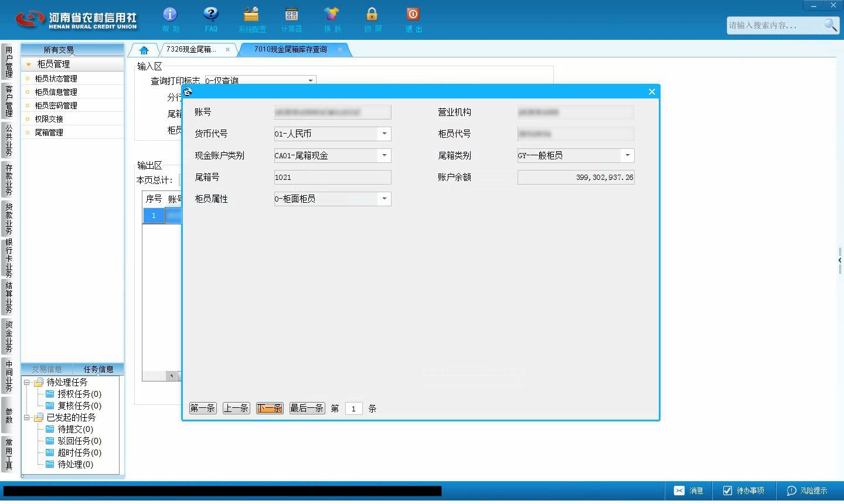This screenshot has width=844, height=504.
Task: Expand the right-side collapsed panel arrow
Action: tap(840, 260)
